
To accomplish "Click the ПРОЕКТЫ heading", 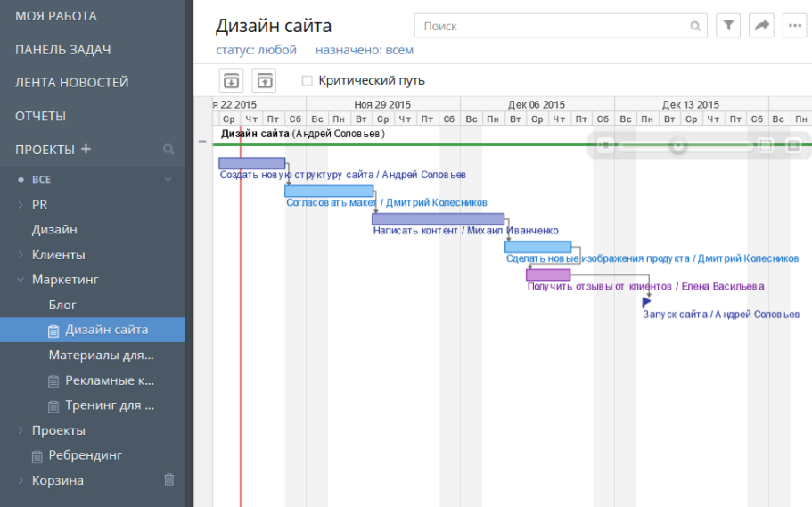I will pyautogui.click(x=45, y=150).
